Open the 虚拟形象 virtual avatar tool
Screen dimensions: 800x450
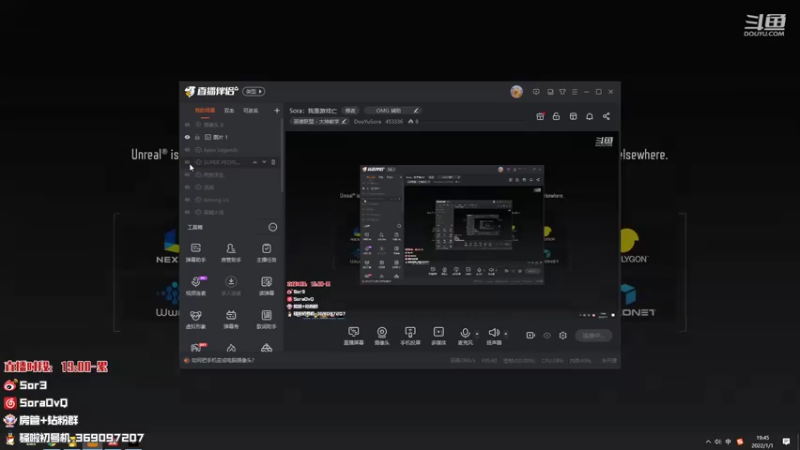pyautogui.click(x=196, y=319)
